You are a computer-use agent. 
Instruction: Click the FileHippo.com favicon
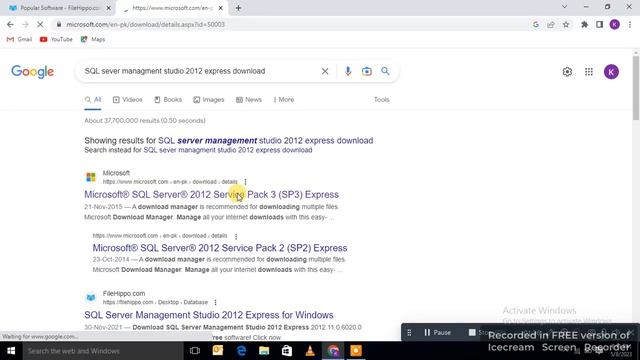pos(91,298)
